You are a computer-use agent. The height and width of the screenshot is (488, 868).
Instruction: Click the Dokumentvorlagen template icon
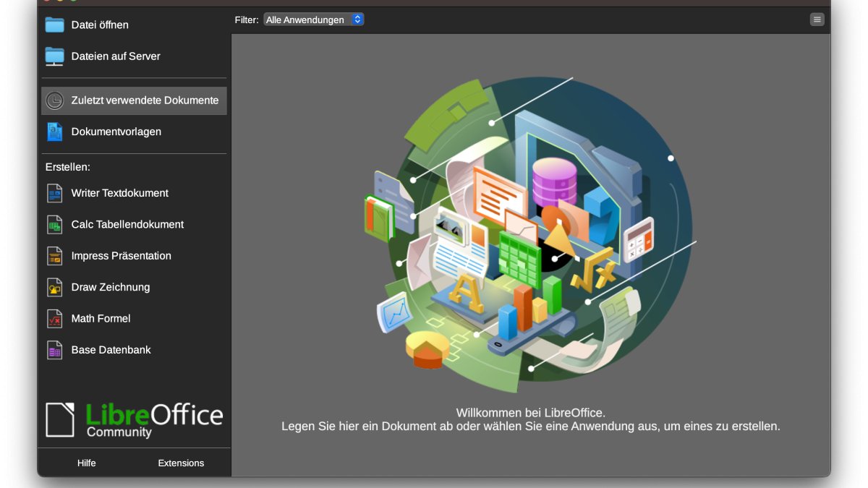click(x=55, y=132)
